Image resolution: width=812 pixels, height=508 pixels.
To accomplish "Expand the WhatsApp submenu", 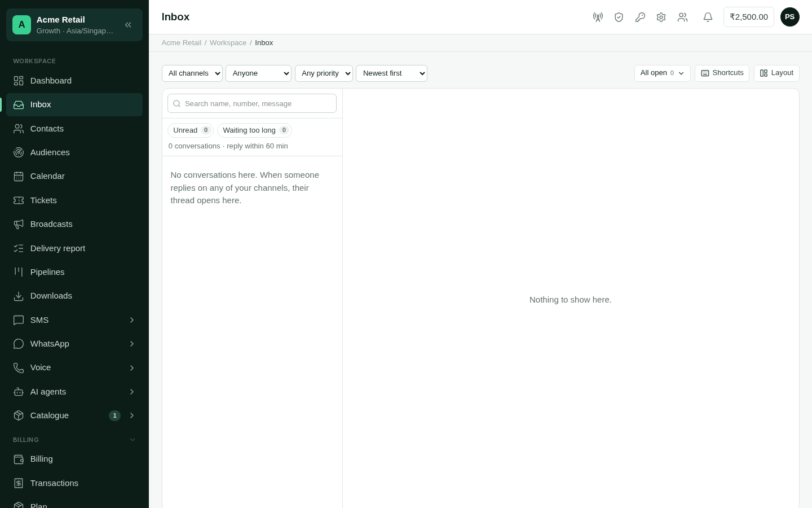I will [74, 344].
